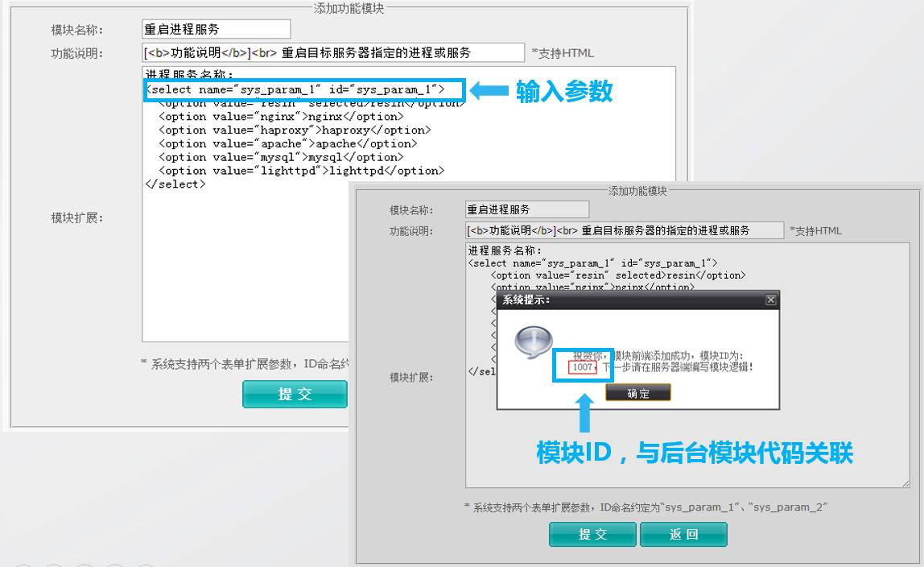Viewport: 924px width, 567px height.
Task: Click the 模块名称 input showing 重启进程服务
Action: click(215, 28)
